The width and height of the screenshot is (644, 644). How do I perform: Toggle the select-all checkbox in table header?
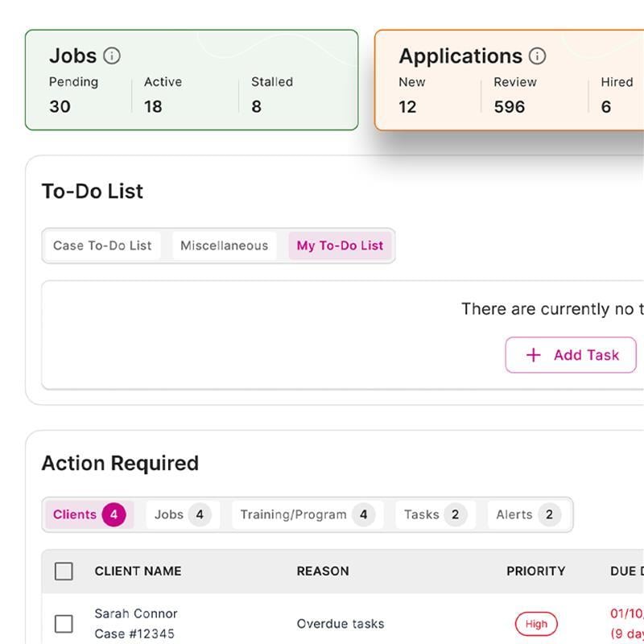[64, 572]
